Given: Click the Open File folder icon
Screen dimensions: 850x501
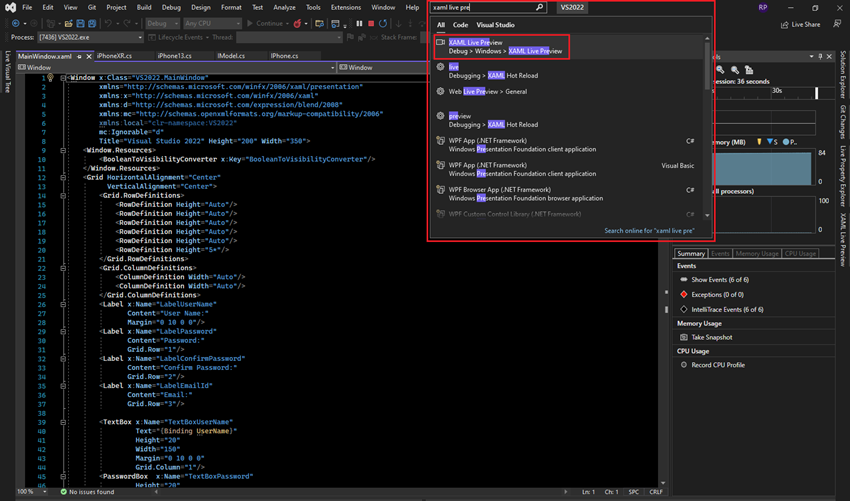Looking at the screenshot, I should click(x=68, y=23).
